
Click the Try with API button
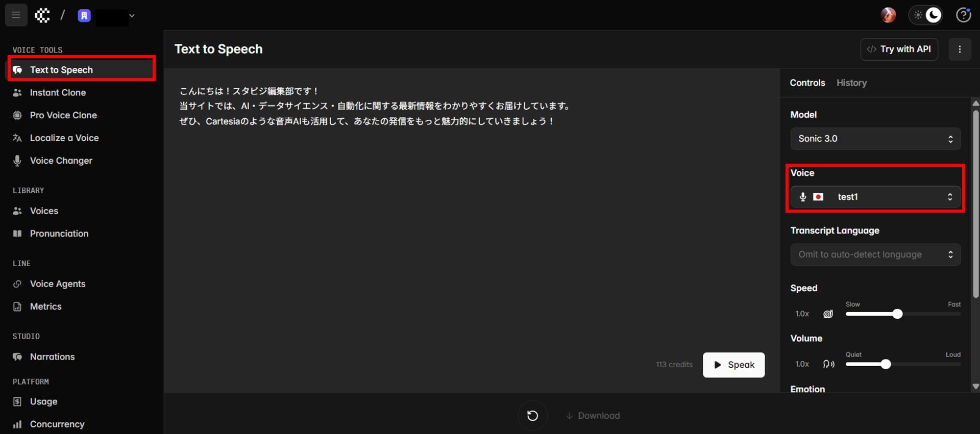tap(899, 49)
